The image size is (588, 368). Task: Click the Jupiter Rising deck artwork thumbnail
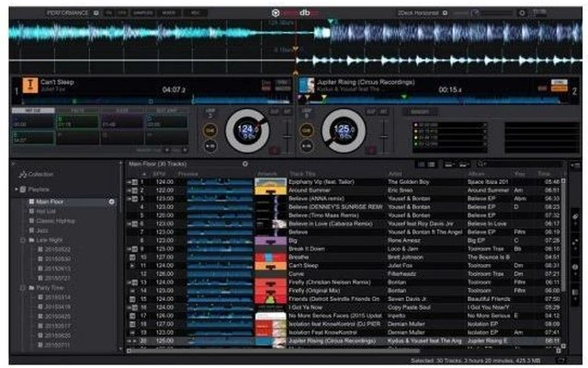(x=307, y=87)
